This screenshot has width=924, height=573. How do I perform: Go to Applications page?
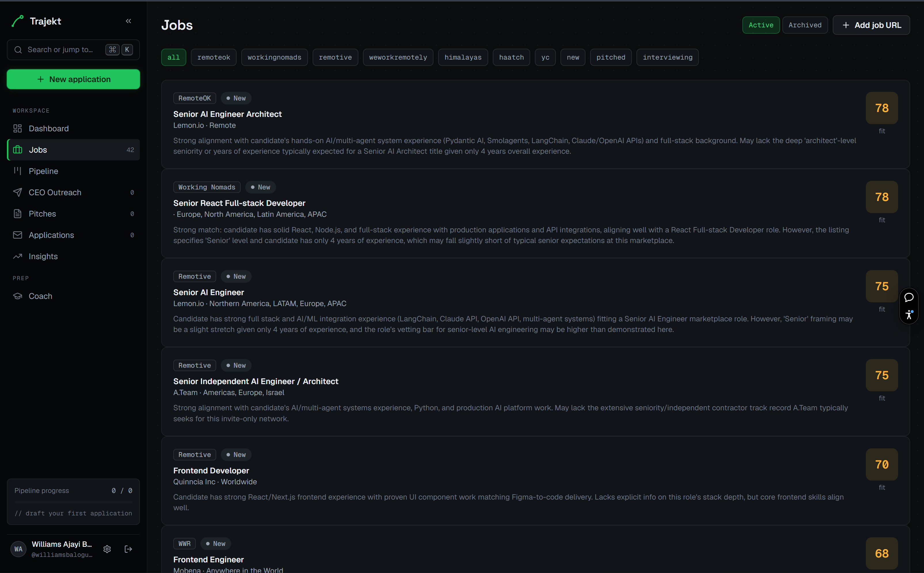73,235
